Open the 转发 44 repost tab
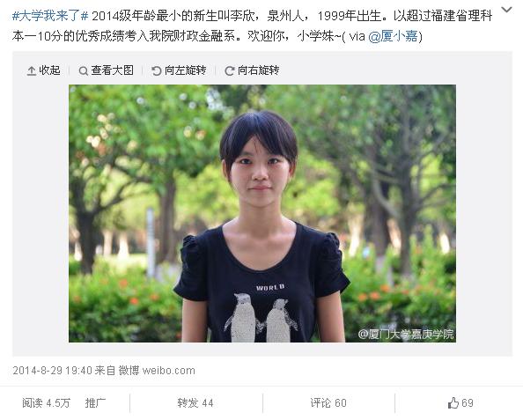Screen dimensions: 523x420 195,403
